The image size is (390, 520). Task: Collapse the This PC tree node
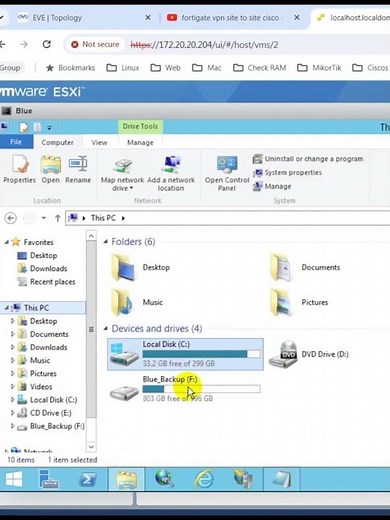(6, 308)
